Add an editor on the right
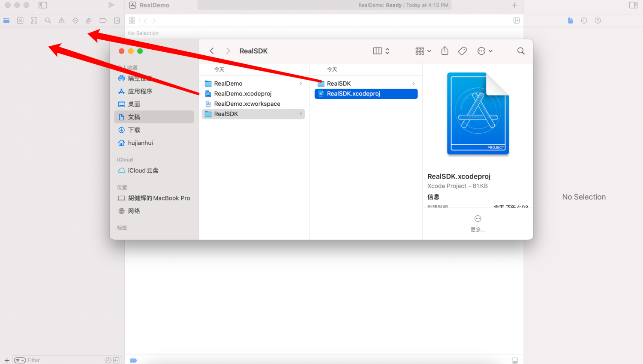The width and height of the screenshot is (643, 364). (x=517, y=21)
